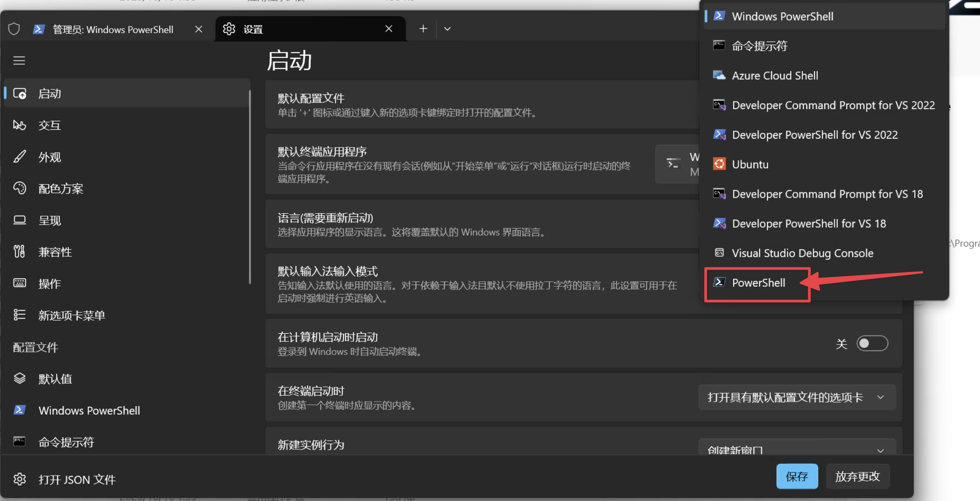Select PowerShell item highlighted in red box
Viewport: 980px width, 501px height.
pyautogui.click(x=758, y=283)
